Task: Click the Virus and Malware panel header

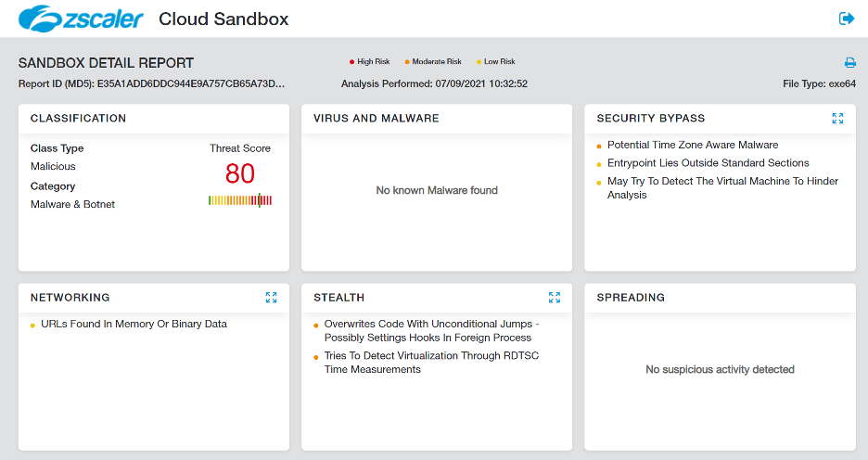Action: click(x=377, y=119)
